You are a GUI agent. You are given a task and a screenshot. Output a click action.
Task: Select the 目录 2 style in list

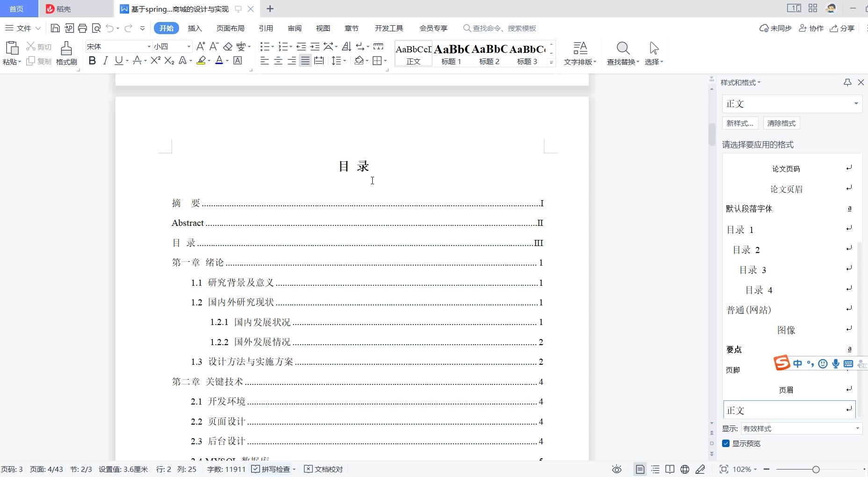[x=746, y=250]
